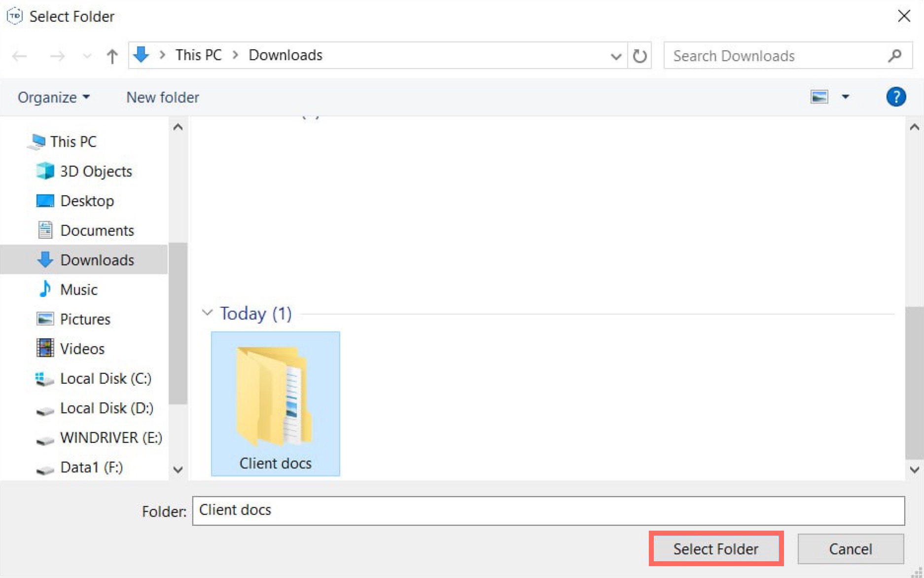Click the Up one level arrow icon
This screenshot has width=924, height=578.
click(112, 56)
